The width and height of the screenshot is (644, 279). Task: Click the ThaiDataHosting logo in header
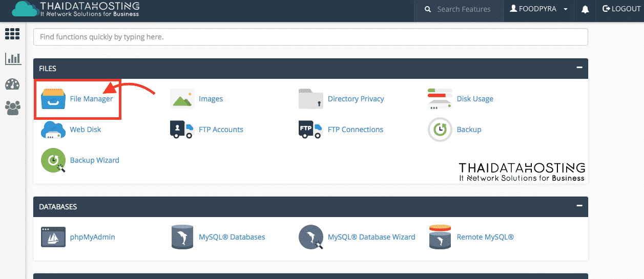[75, 9]
